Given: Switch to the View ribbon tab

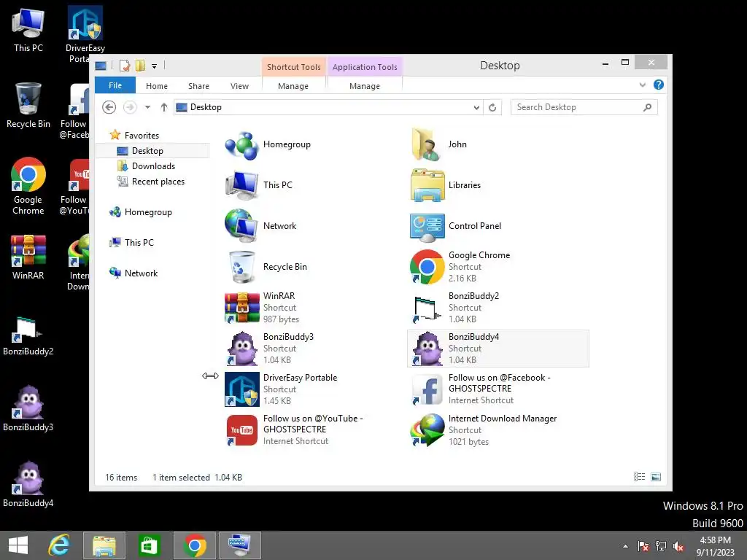Looking at the screenshot, I should 239,86.
